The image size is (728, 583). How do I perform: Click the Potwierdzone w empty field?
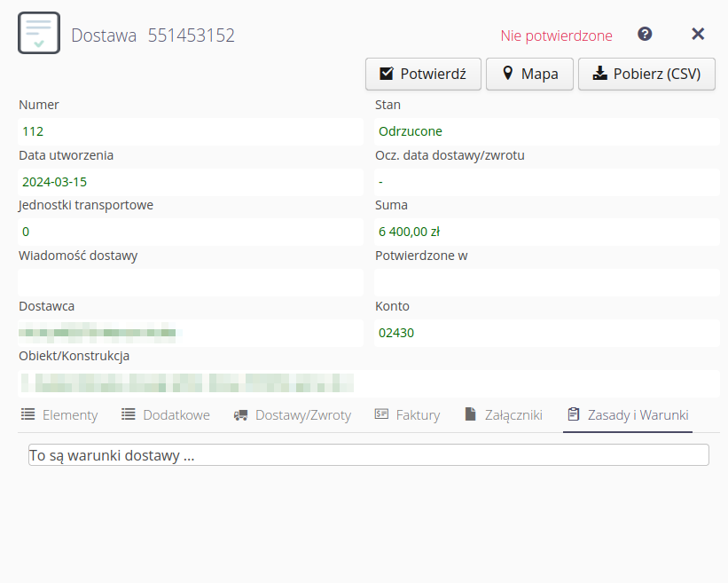pyautogui.click(x=546, y=282)
